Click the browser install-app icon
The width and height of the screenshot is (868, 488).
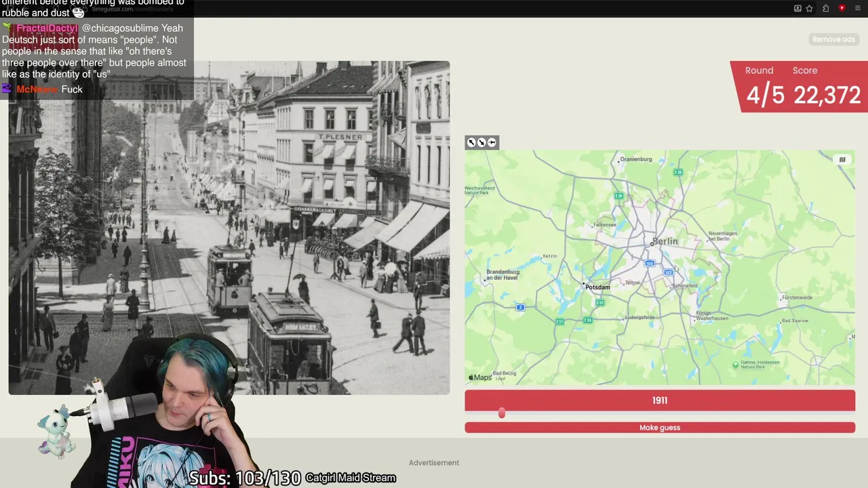click(x=797, y=8)
